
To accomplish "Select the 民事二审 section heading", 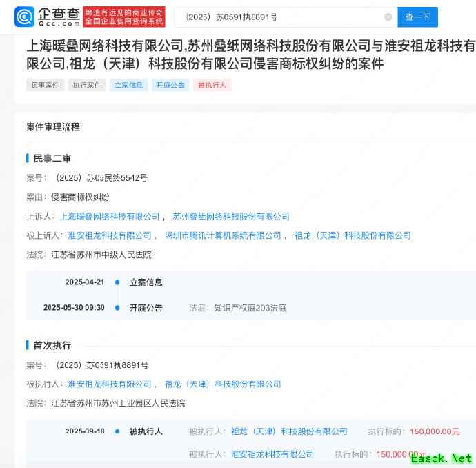I will point(52,158).
